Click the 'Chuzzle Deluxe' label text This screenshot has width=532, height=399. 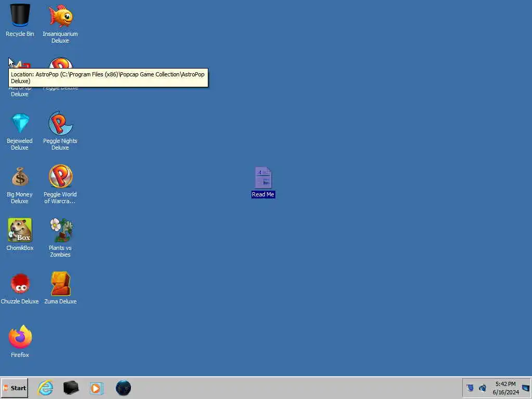[20, 301]
